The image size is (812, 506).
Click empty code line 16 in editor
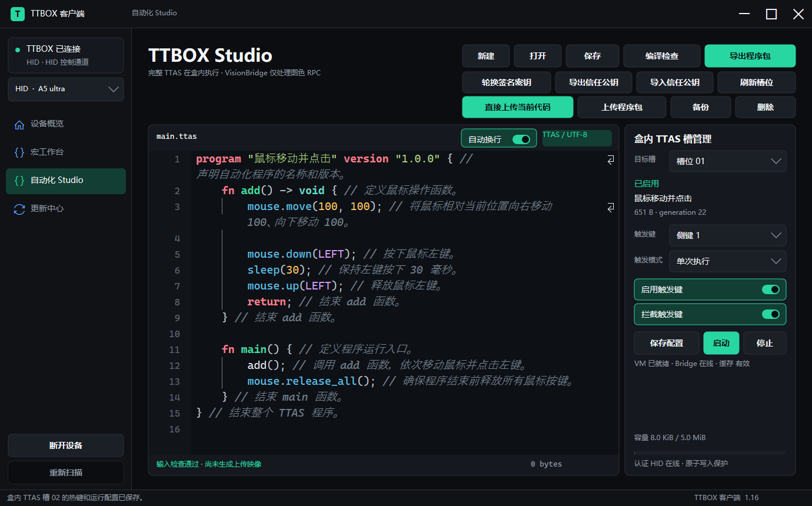(x=404, y=429)
